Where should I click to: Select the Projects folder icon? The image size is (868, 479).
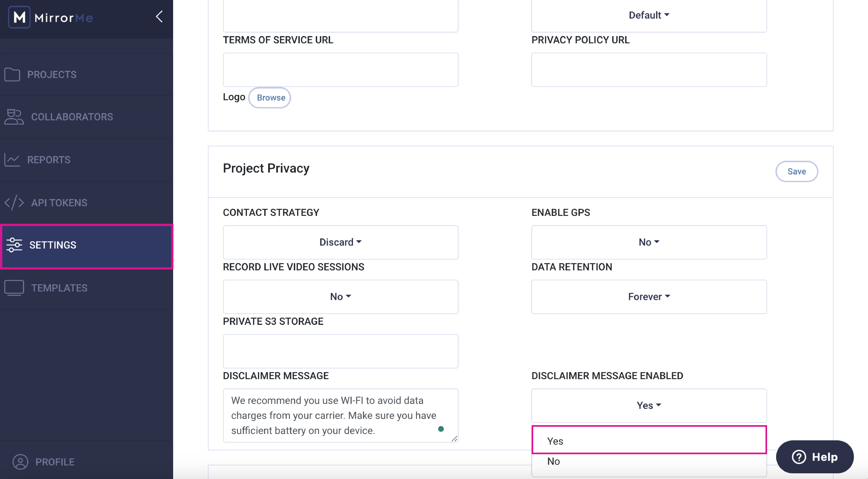[x=12, y=74]
